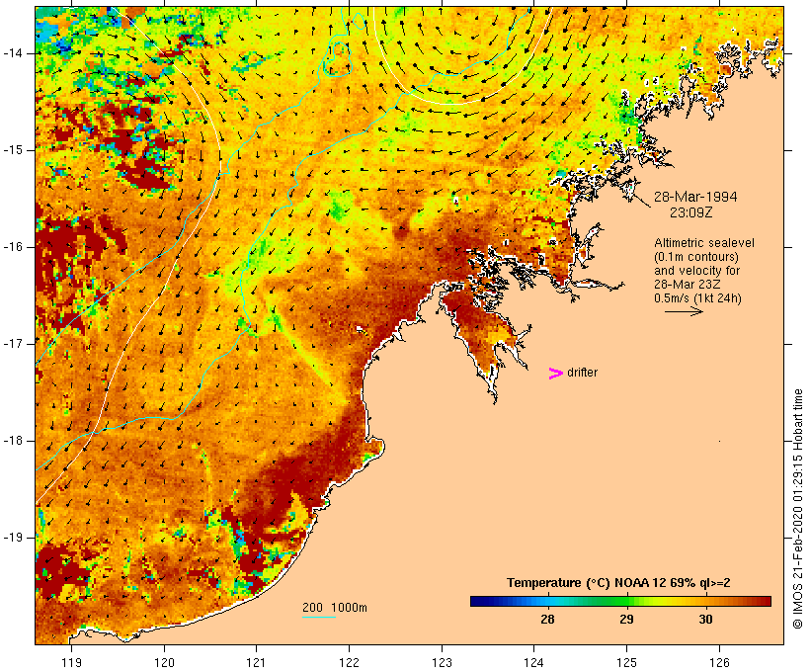Click the '200 1000m' depth contour label

(x=335, y=608)
